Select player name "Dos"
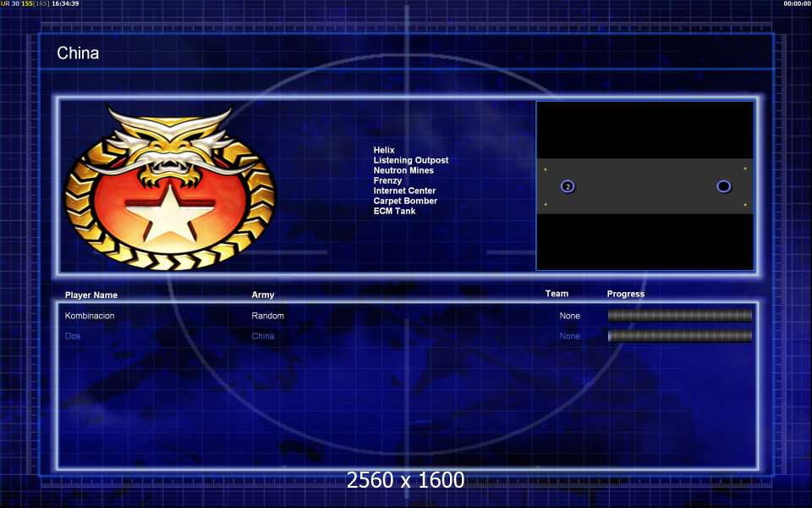812x508 pixels. 73,336
